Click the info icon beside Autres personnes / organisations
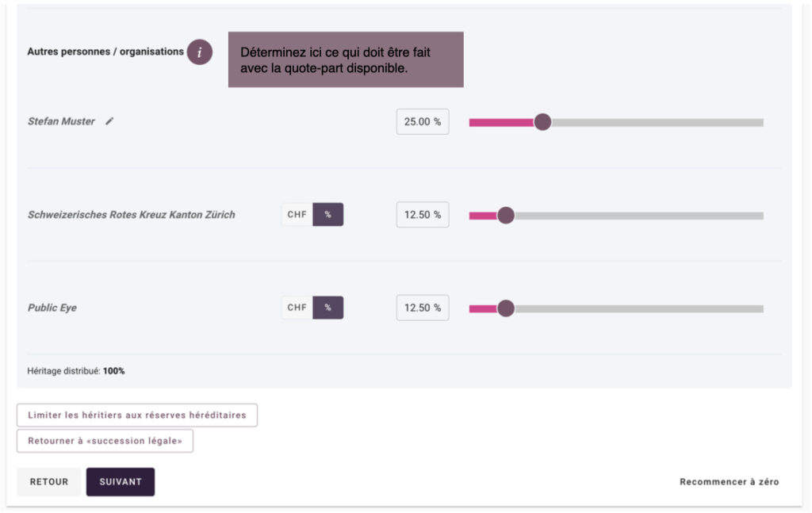The height and width of the screenshot is (513, 812). [200, 52]
